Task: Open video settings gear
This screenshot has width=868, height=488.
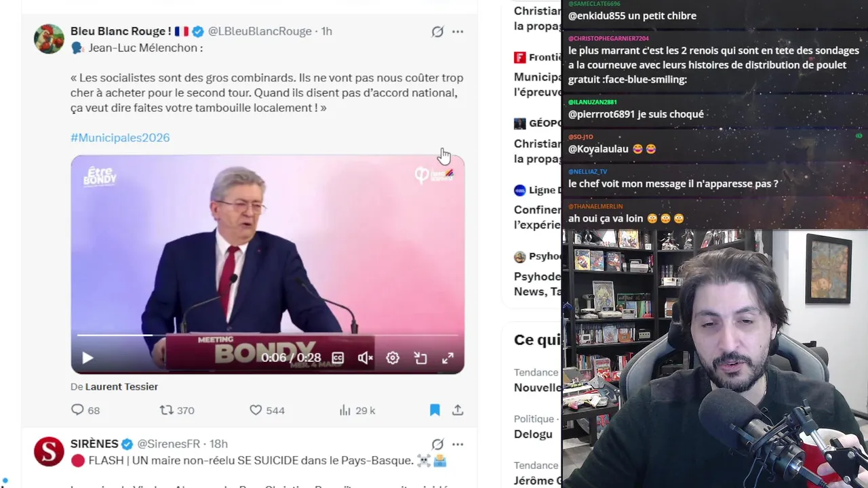Action: [x=393, y=358]
